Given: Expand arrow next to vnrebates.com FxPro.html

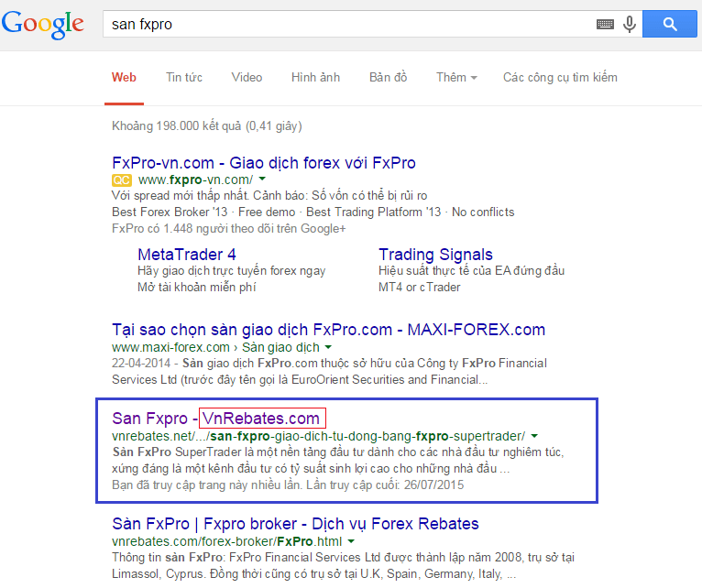Looking at the screenshot, I should click(x=351, y=541).
